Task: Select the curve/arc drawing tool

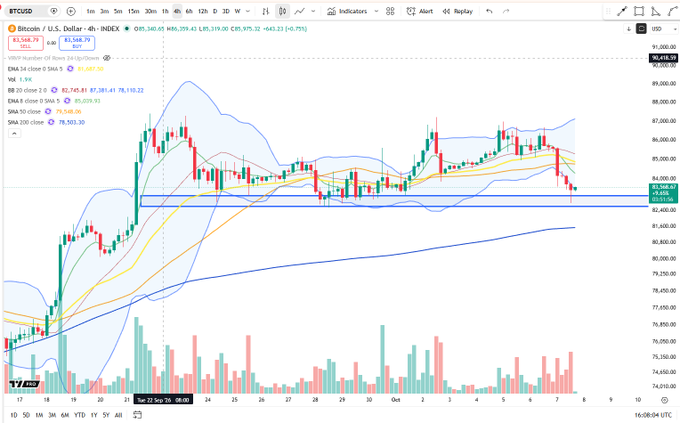Action: click(x=673, y=11)
